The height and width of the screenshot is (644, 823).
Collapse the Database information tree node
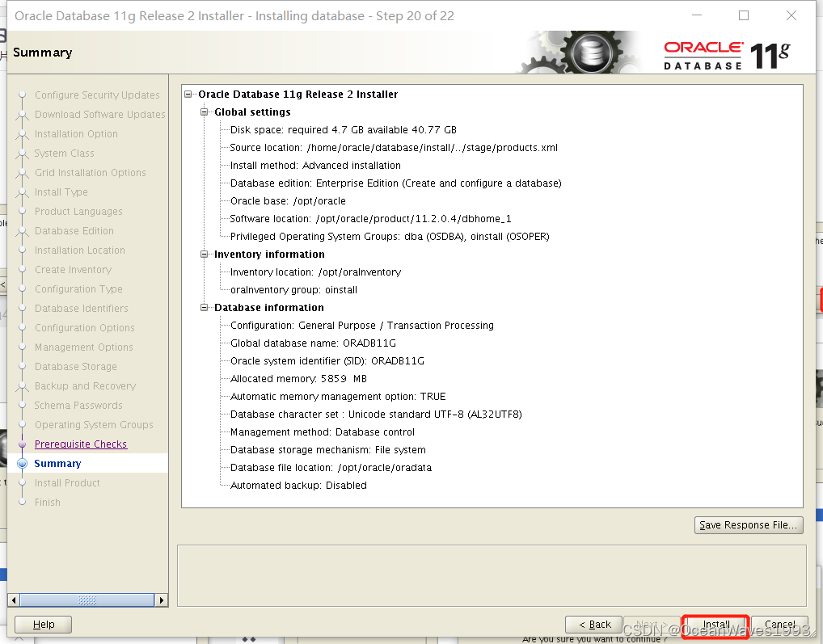(205, 308)
